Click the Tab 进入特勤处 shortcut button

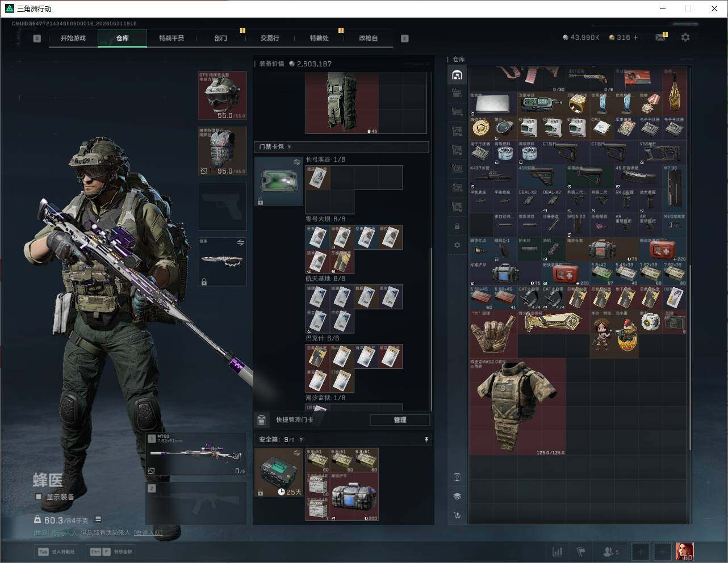(57, 552)
